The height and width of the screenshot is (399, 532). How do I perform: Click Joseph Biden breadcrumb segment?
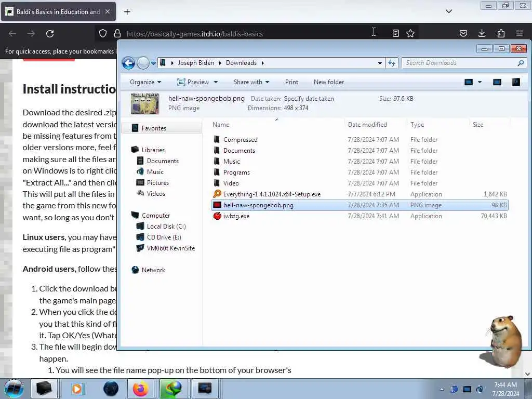pos(196,63)
